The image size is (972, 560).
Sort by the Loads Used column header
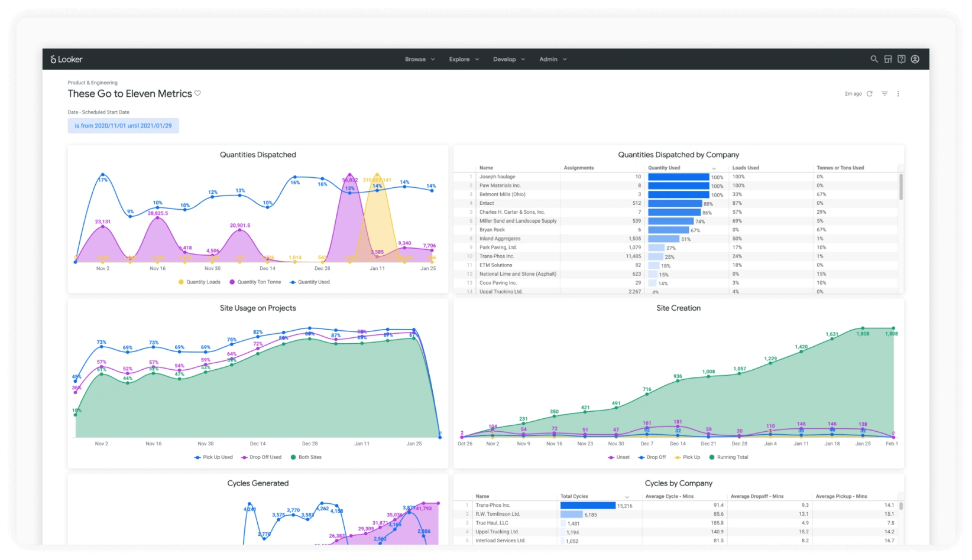click(x=746, y=168)
